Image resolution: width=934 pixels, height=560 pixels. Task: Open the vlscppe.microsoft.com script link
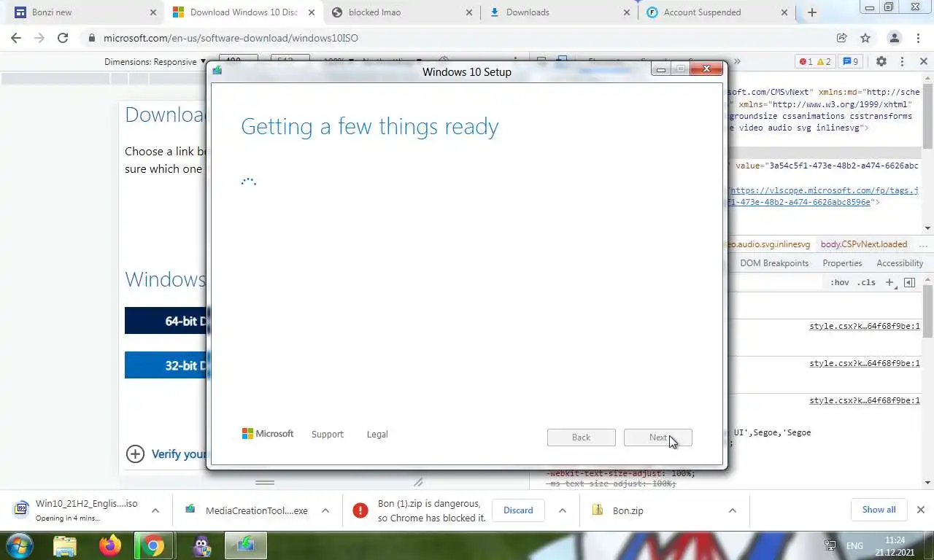coord(823,196)
